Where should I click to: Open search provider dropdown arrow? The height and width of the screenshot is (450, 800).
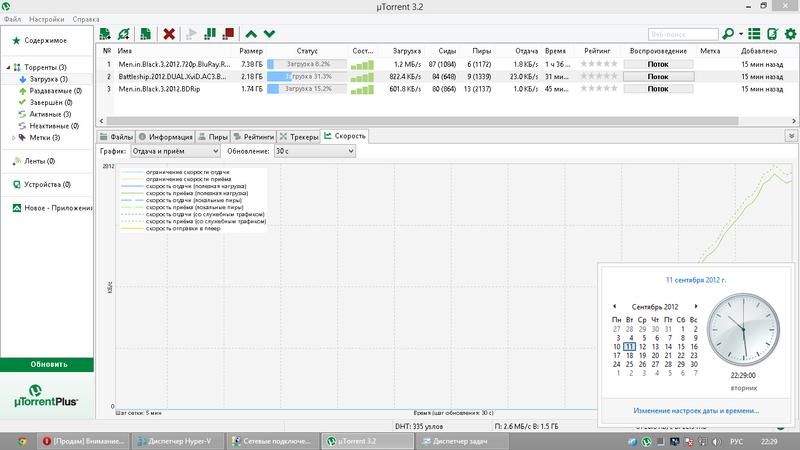741,34
